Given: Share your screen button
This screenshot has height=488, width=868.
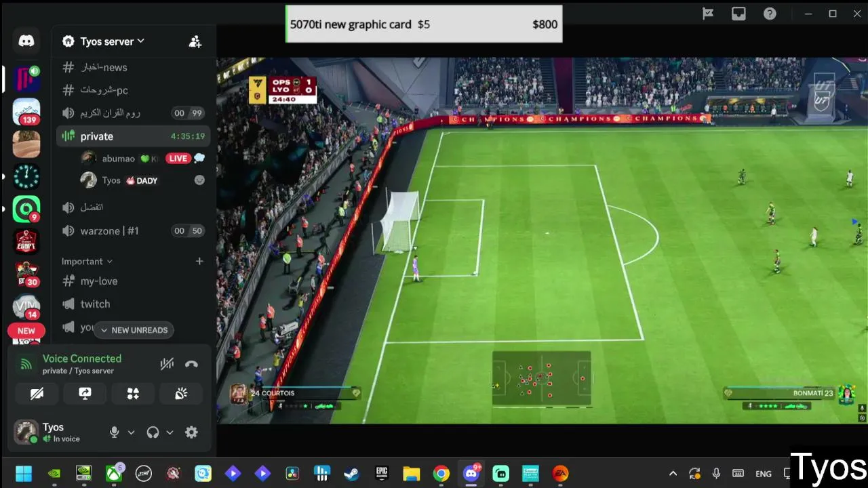Looking at the screenshot, I should [85, 393].
